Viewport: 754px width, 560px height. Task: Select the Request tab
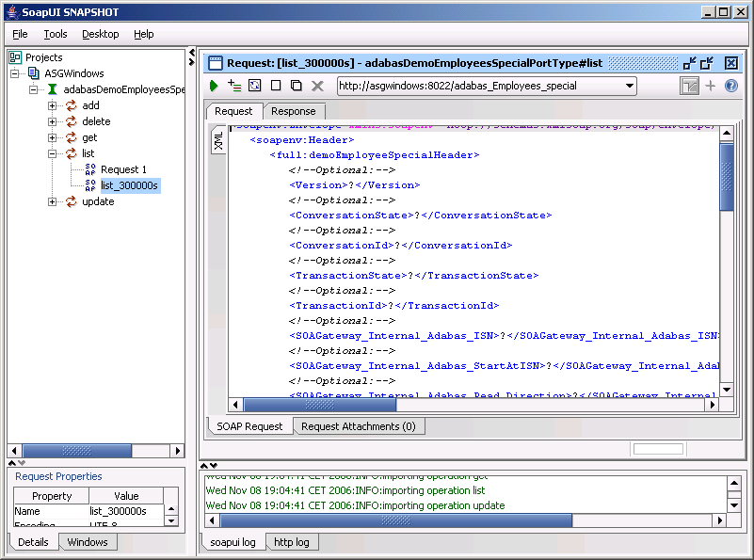[x=233, y=111]
